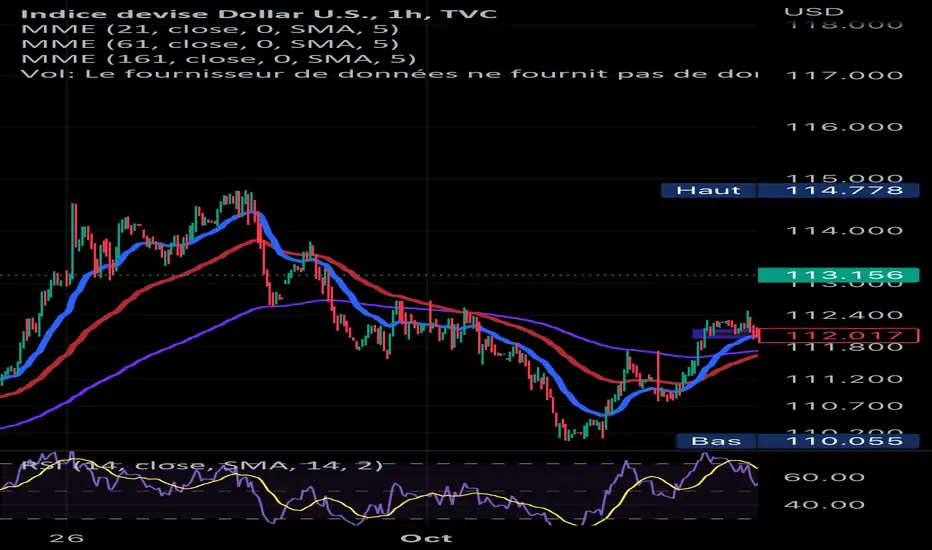Click the Bas 110.055 low price label

click(797, 441)
